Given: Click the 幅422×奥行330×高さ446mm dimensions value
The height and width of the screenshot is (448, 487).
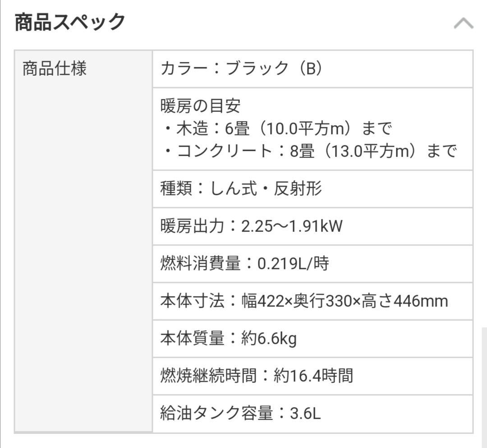Looking at the screenshot, I should pos(352,301).
